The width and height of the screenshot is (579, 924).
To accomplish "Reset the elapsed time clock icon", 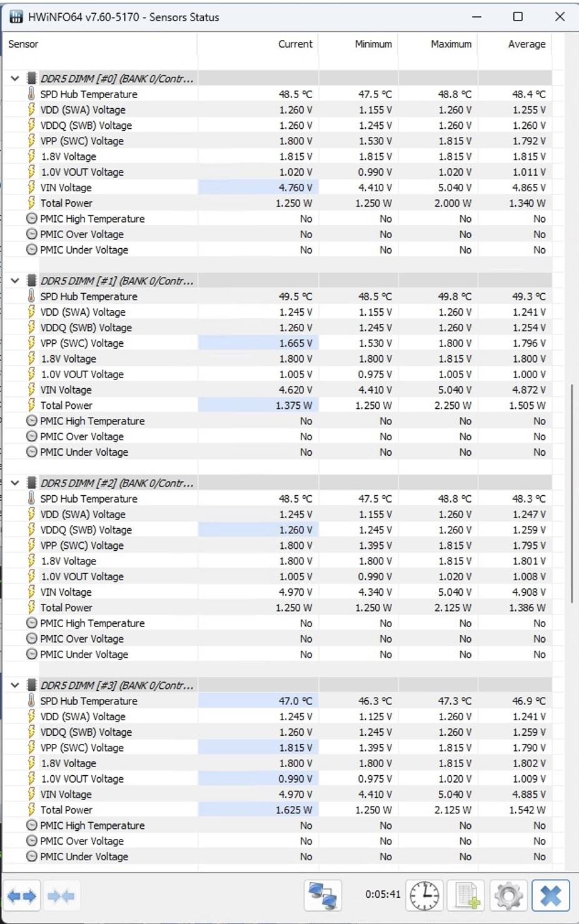I will [425, 896].
